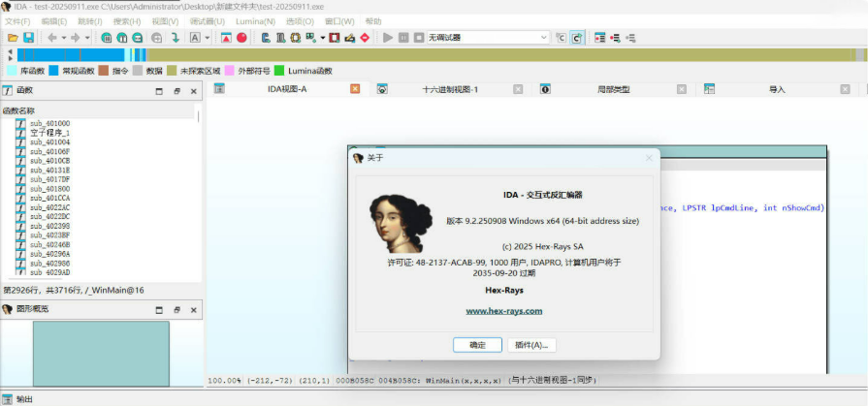Close the 图形概览 panel
The width and height of the screenshot is (868, 406).
[193, 310]
